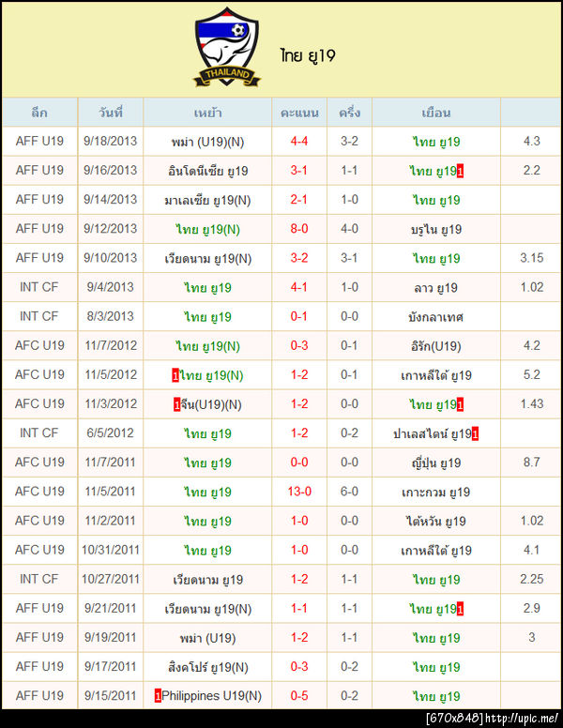Click the ลีก column header

coord(39,113)
